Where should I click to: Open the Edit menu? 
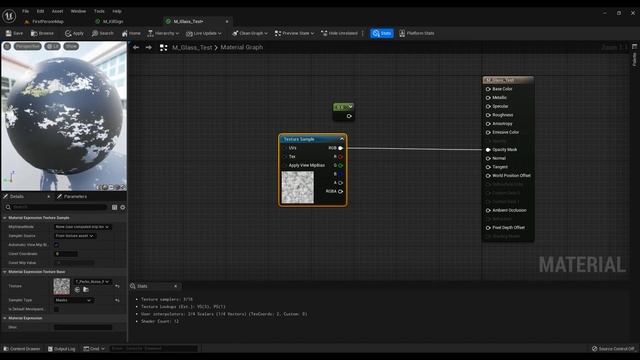(40, 11)
